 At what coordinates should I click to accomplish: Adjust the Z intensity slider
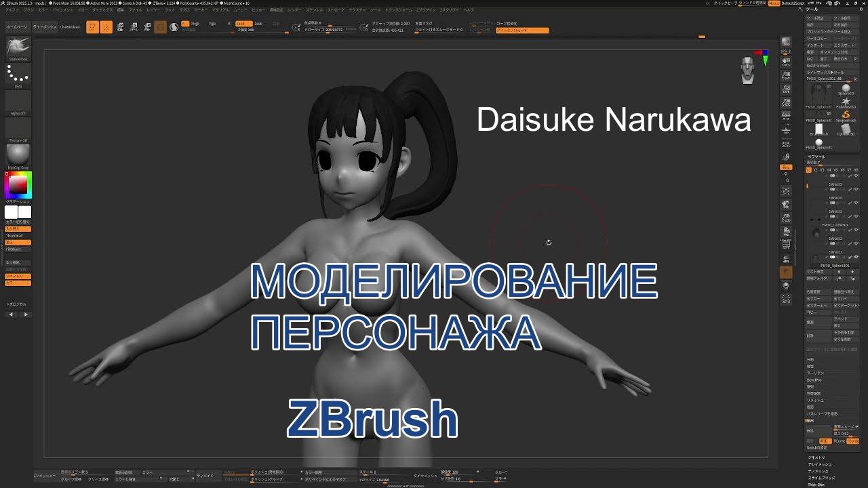263,30
